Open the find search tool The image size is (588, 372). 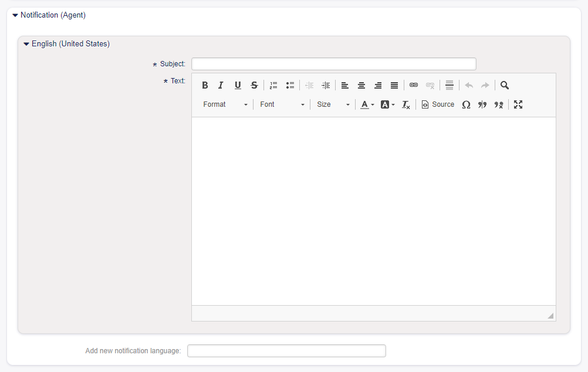point(505,85)
